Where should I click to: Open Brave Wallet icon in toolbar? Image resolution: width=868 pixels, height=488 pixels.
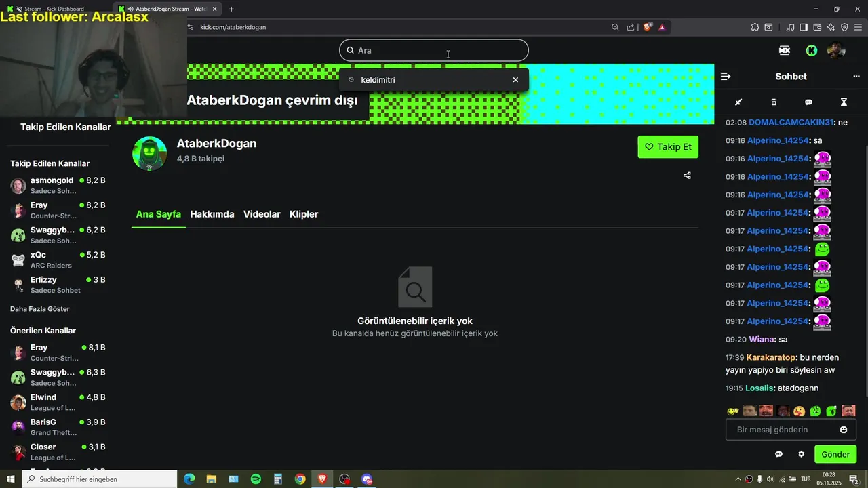pos(817,27)
